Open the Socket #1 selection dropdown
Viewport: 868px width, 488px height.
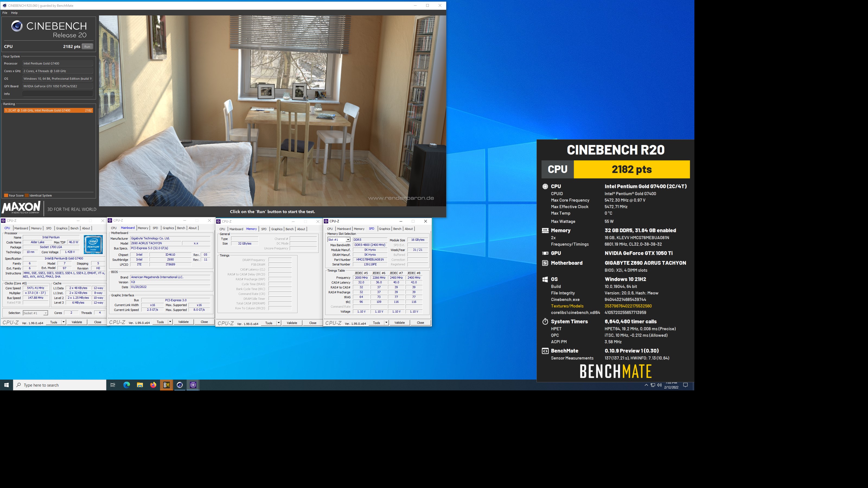46,313
